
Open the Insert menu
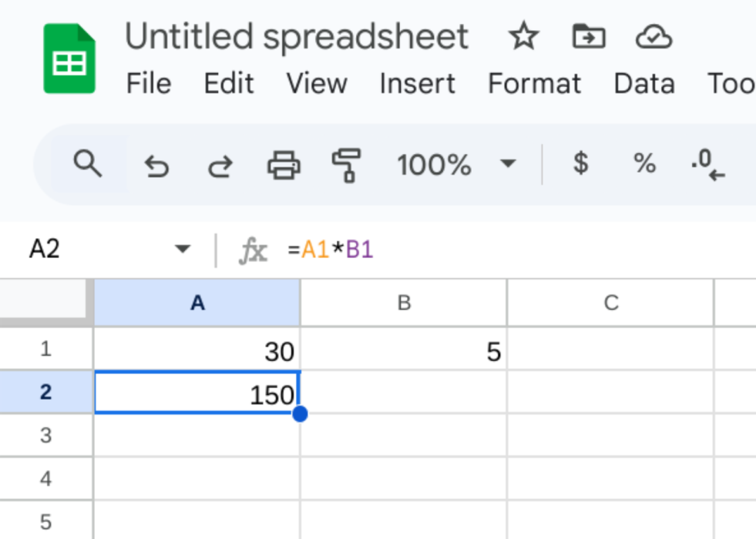(x=418, y=83)
